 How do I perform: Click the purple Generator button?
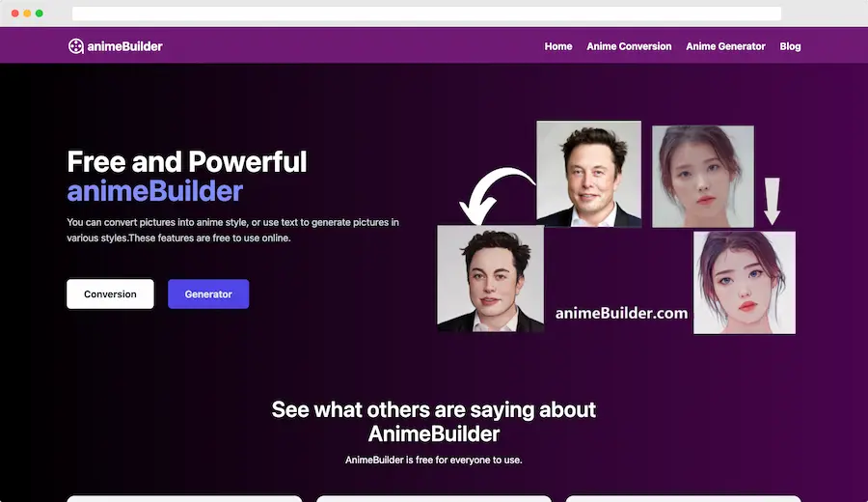pyautogui.click(x=208, y=293)
